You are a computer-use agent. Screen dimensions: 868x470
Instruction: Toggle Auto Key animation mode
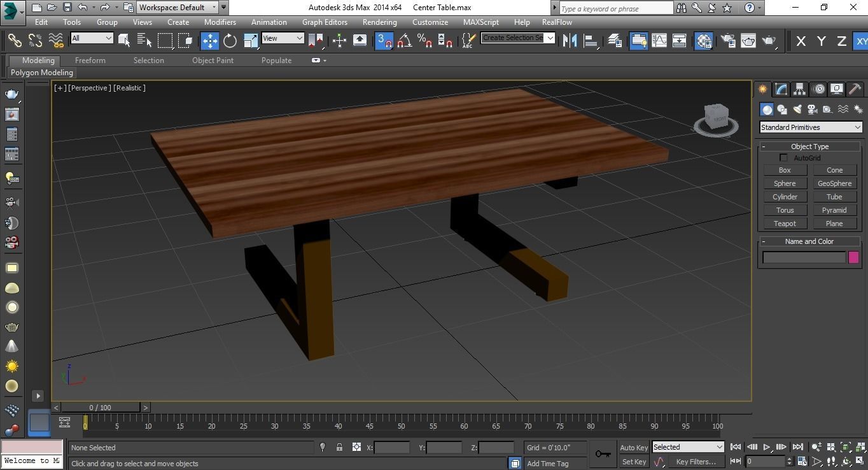click(634, 447)
